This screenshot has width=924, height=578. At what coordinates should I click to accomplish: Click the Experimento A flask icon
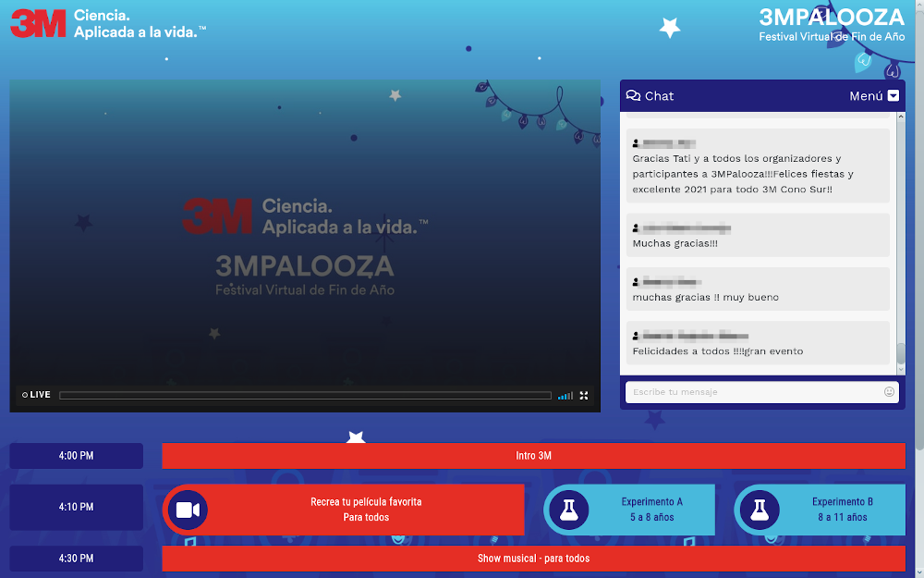click(568, 510)
